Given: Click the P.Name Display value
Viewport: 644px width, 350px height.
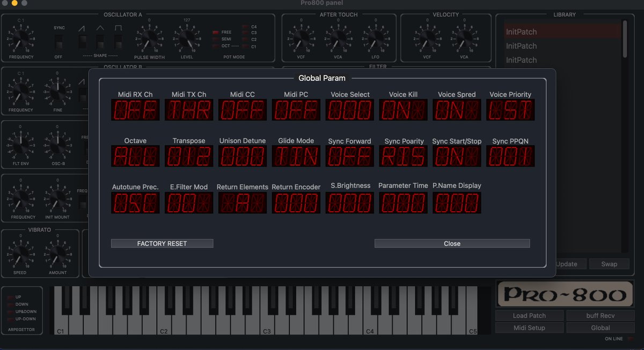Looking at the screenshot, I should pyautogui.click(x=457, y=203).
